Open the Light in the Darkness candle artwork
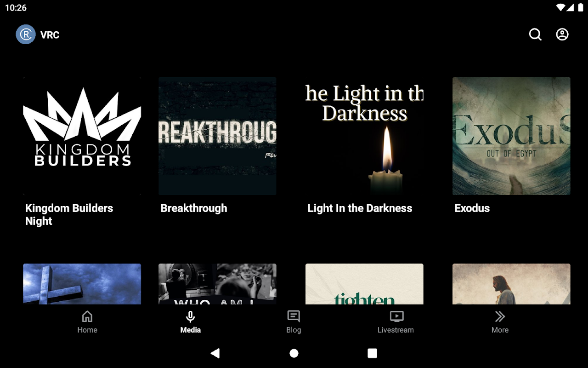The width and height of the screenshot is (588, 368). (364, 136)
